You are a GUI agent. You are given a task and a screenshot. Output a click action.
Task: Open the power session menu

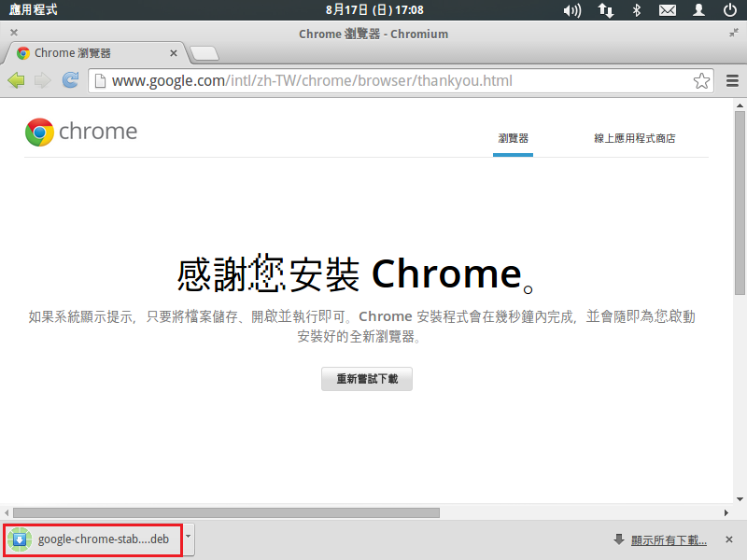click(x=730, y=10)
